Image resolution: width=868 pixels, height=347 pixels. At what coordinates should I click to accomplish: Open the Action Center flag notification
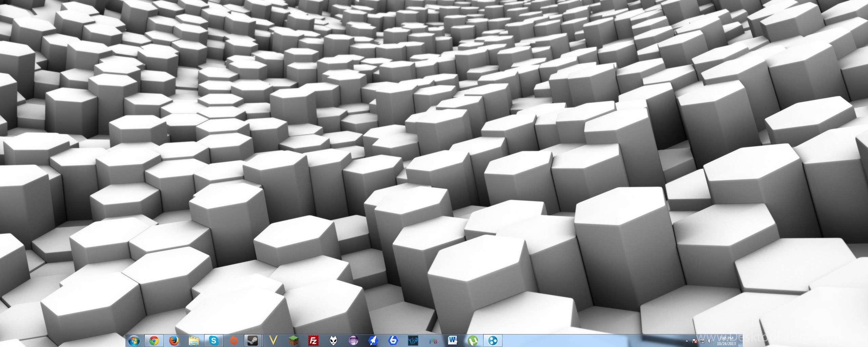[695, 341]
